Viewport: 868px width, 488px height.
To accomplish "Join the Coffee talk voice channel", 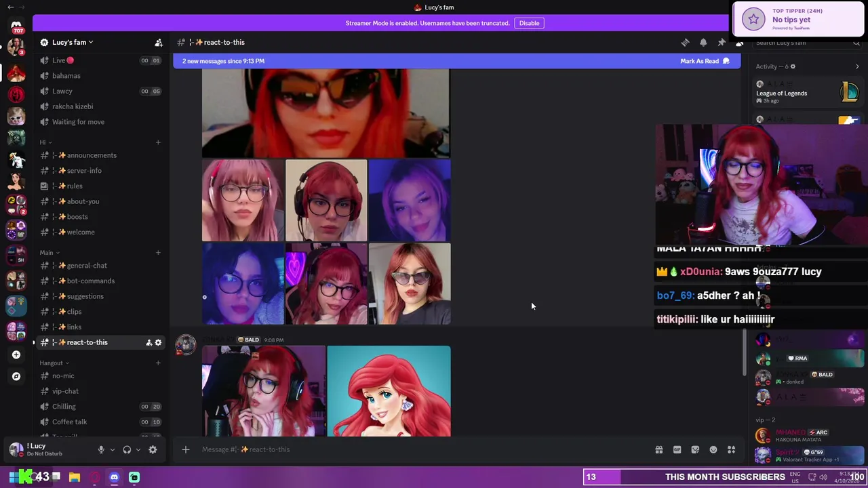I will [100, 422].
